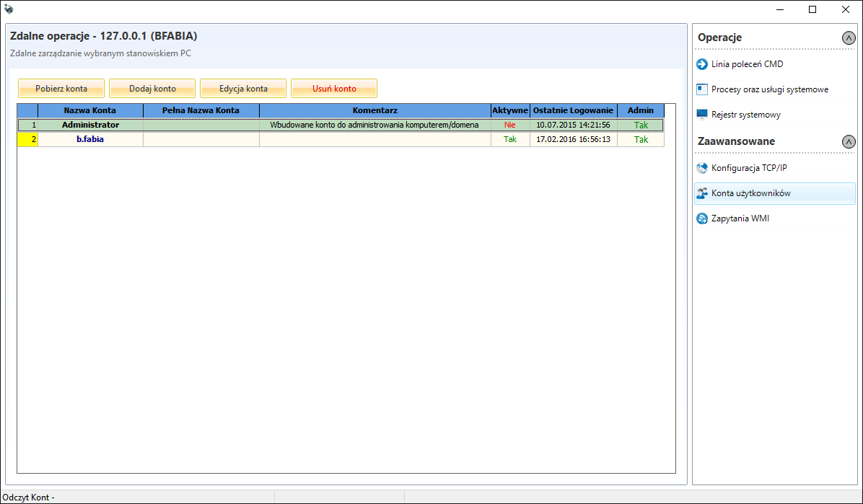This screenshot has width=863, height=504.
Task: Click the application icon in title bar
Action: coord(9,9)
